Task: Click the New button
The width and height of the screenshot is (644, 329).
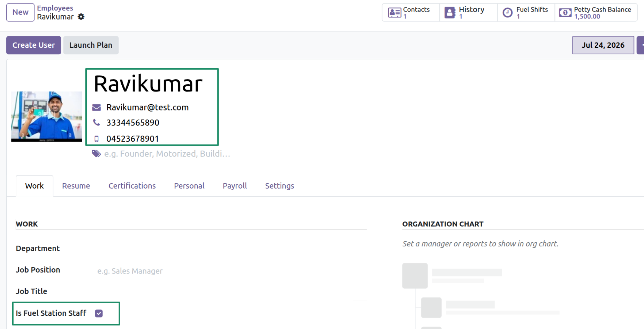Action: coord(20,12)
